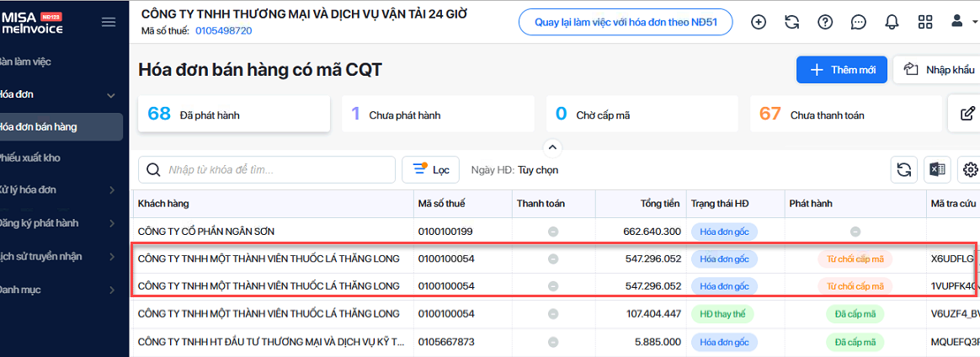Viewport: 980px width, 357px height.
Task: Expand Lịch sử truyền nhận submenu
Action: point(111,257)
